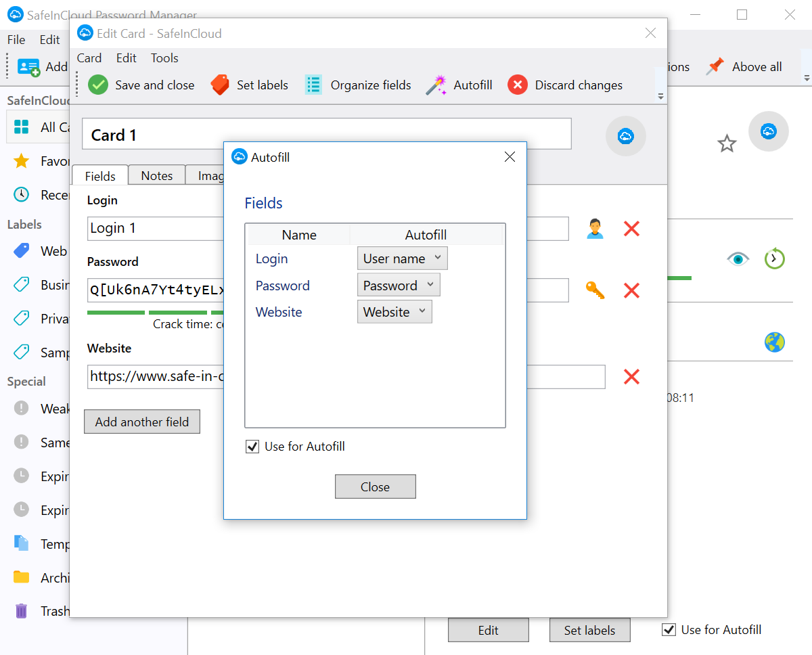
Task: Open the Tools menu in Edit Card window
Action: [x=164, y=58]
